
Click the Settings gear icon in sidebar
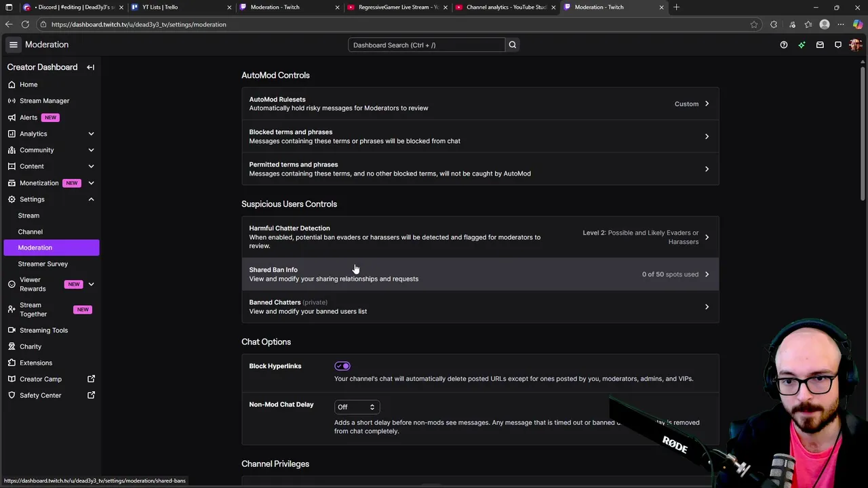[x=12, y=199]
